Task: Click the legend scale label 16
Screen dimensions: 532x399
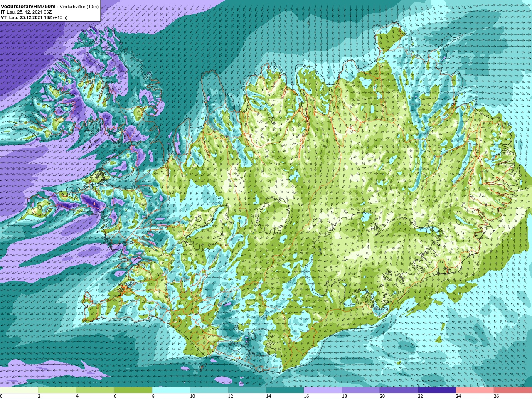Action: tap(306, 397)
